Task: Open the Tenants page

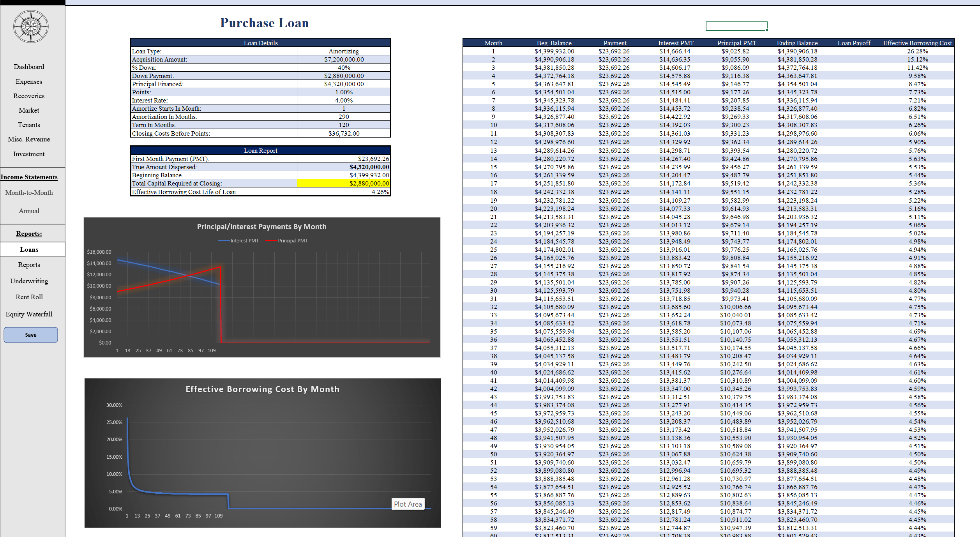Action: [29, 125]
